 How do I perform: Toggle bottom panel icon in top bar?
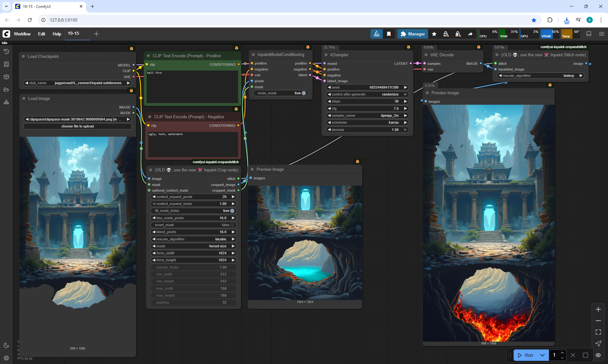click(589, 34)
